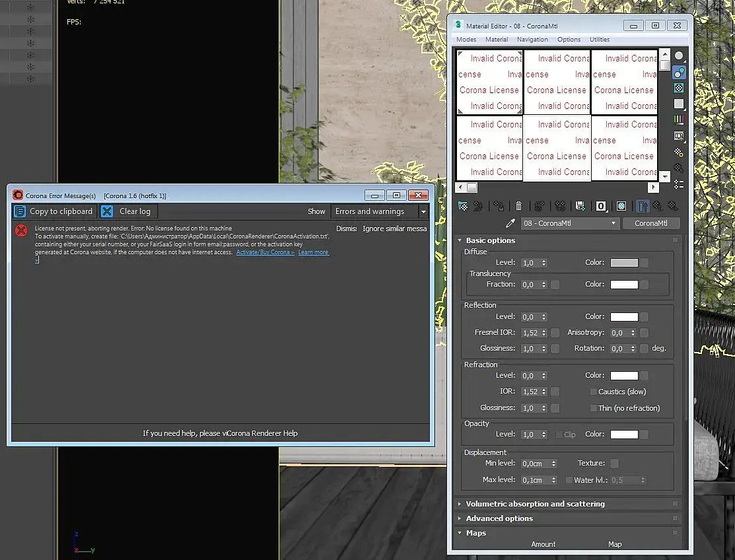Open Modes menu in Material Editor
Image resolution: width=735 pixels, height=560 pixels.
point(466,40)
